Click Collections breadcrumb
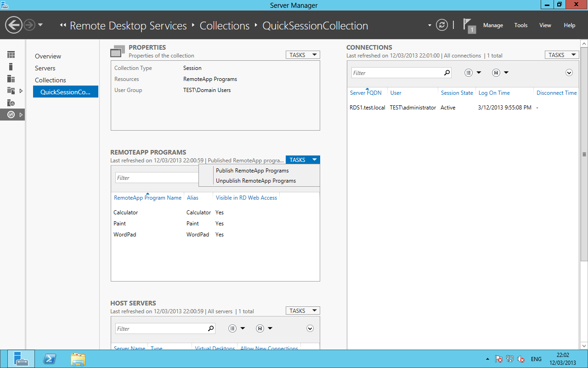 (x=225, y=26)
